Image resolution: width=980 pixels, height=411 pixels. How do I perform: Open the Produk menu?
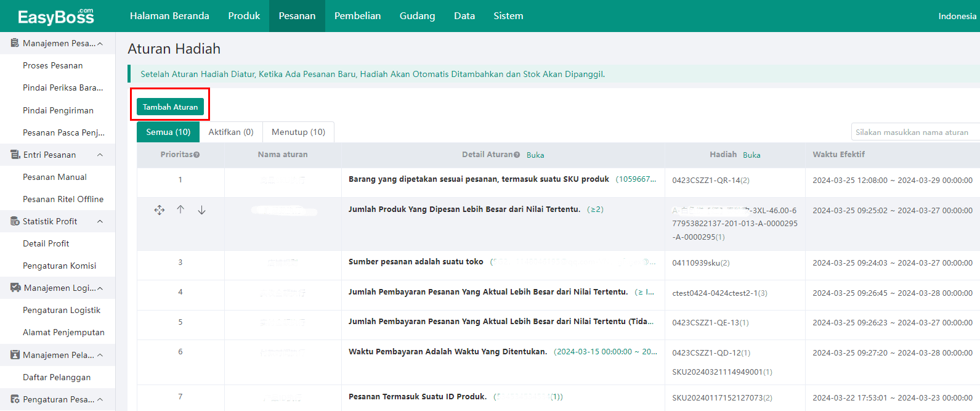(244, 16)
